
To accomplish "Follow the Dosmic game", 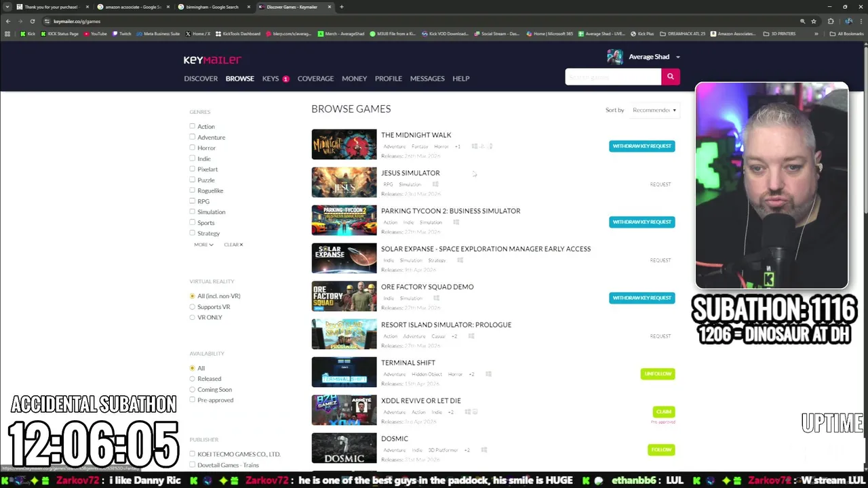I will point(661,449).
